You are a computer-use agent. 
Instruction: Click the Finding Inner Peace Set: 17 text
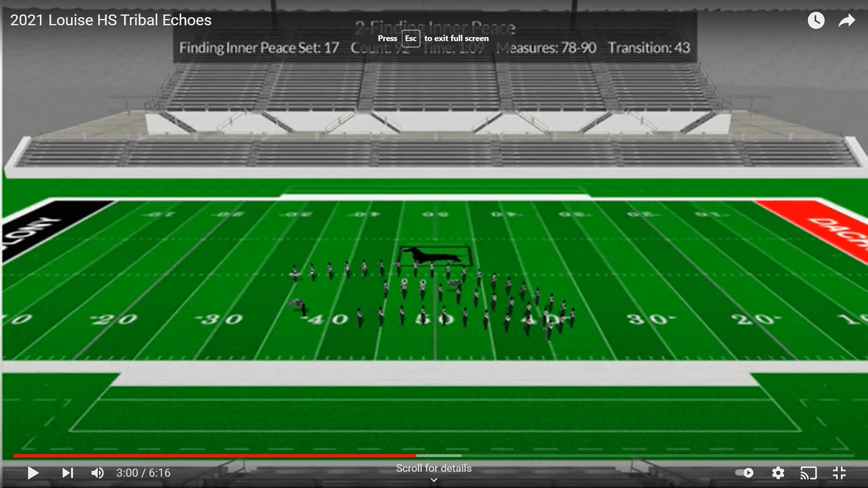[259, 47]
